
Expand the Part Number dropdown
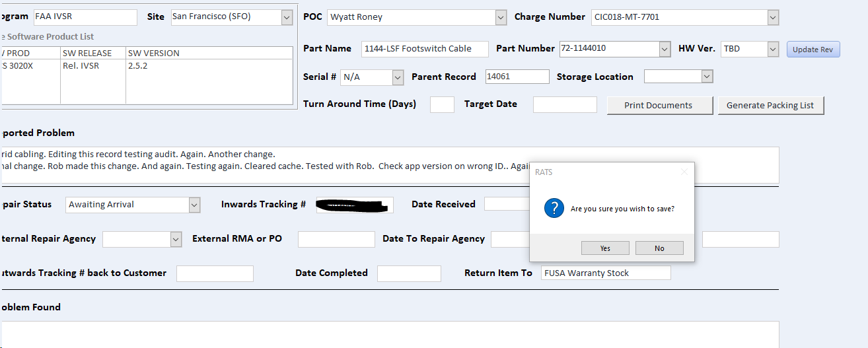pyautogui.click(x=665, y=49)
